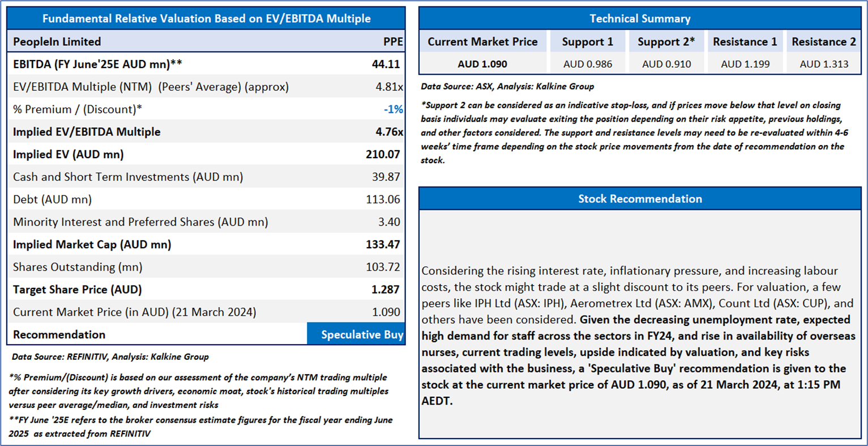Click the '% Premium / (Discount)*' row label
Viewport: 868px width, 446px height.
tap(78, 109)
